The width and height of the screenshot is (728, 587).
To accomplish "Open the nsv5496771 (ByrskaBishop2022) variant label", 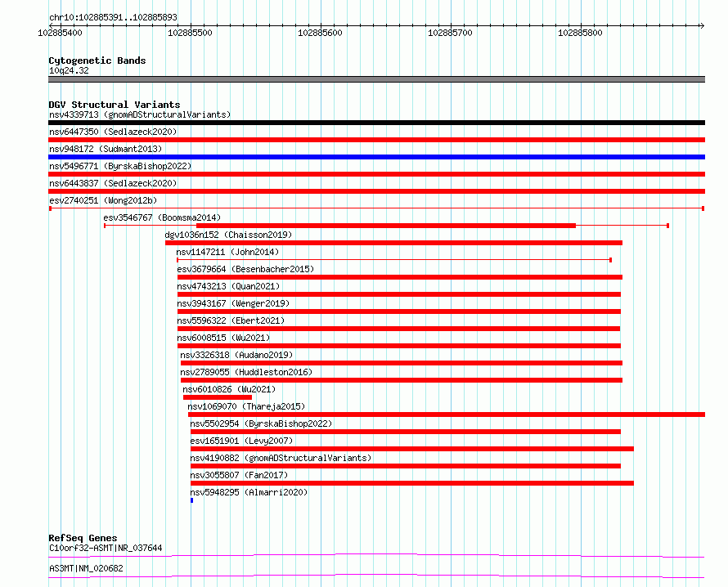I will pyautogui.click(x=120, y=166).
